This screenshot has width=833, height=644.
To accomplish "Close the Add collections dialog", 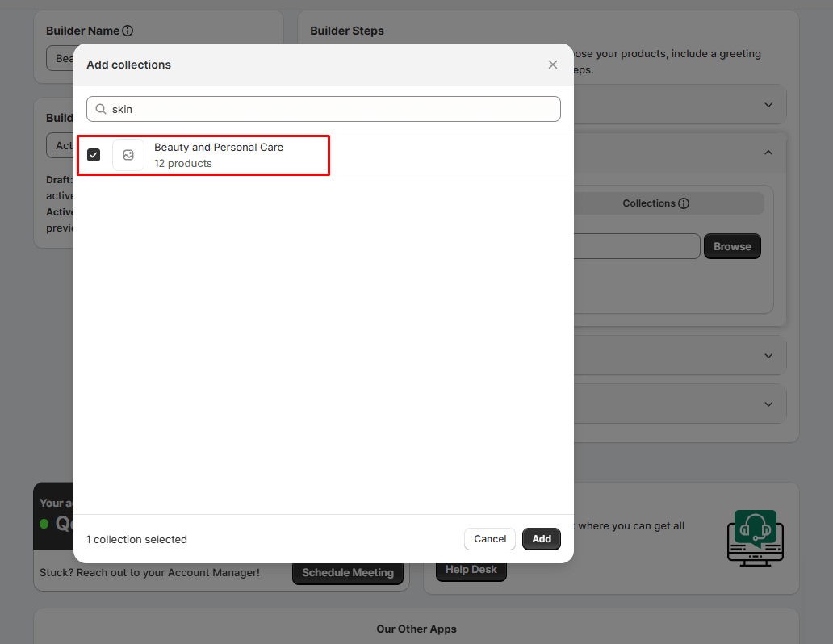I will (553, 65).
